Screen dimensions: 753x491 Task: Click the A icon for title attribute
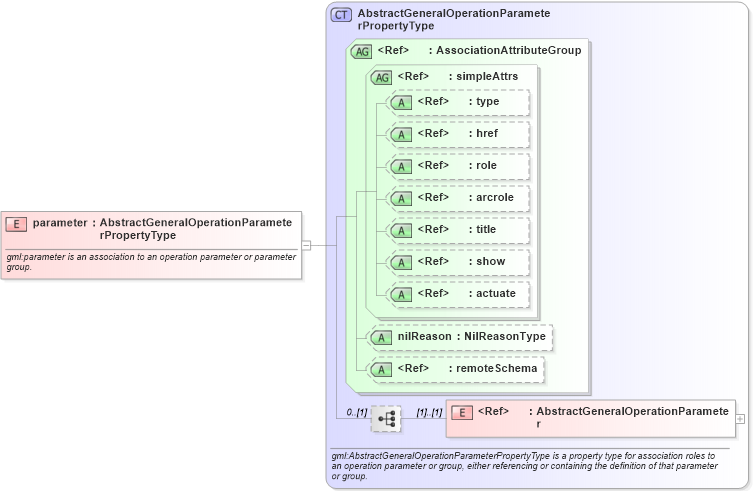[401, 231]
